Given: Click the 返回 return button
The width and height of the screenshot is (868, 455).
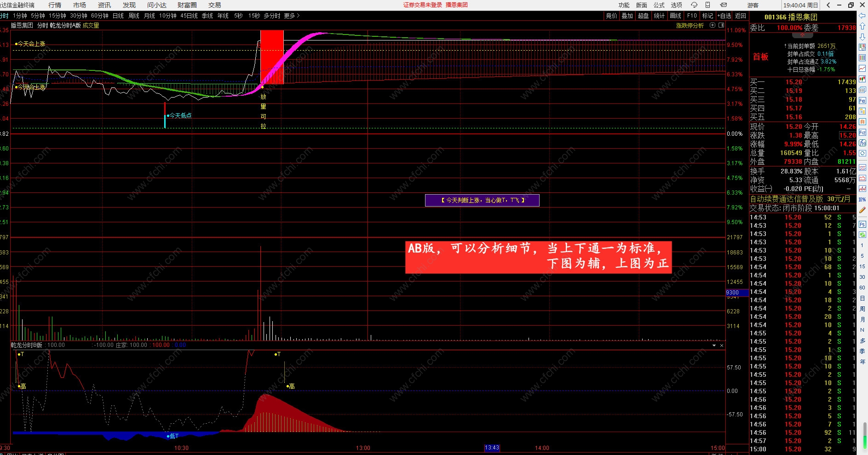Looking at the screenshot, I should tap(741, 16).
